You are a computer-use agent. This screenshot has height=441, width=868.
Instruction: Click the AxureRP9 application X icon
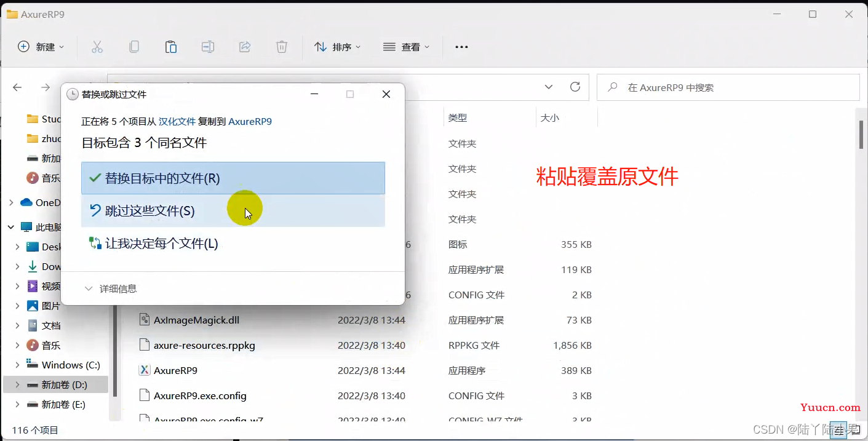(145, 370)
